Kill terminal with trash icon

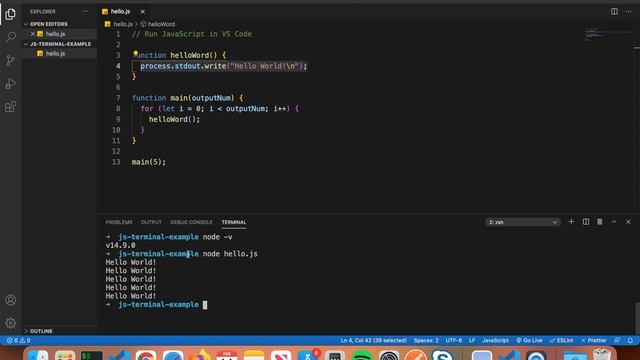(x=600, y=222)
